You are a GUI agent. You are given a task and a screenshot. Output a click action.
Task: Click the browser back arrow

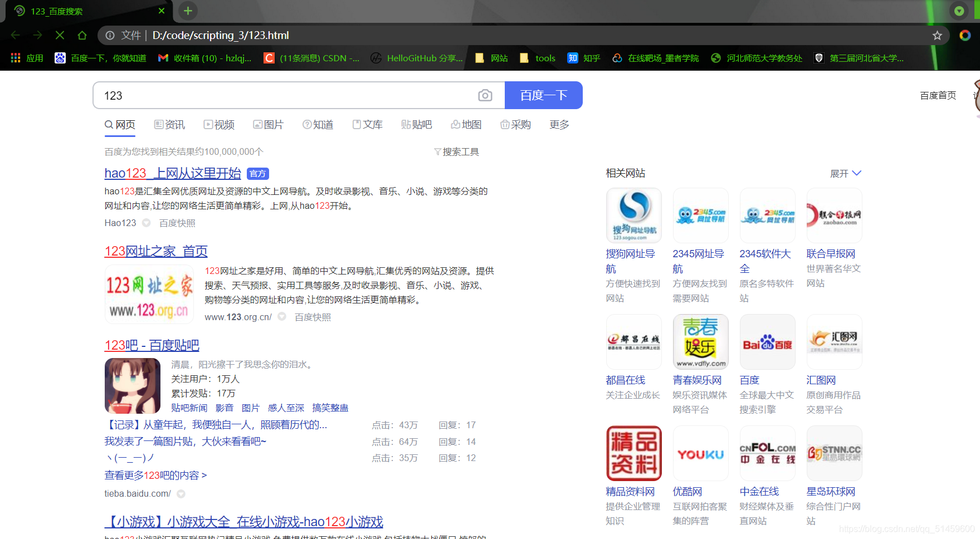click(15, 35)
